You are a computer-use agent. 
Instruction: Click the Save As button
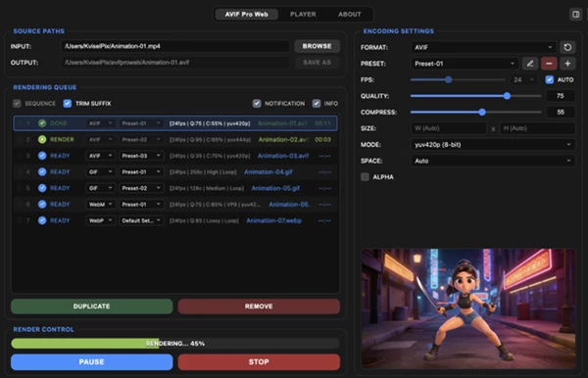click(x=317, y=63)
